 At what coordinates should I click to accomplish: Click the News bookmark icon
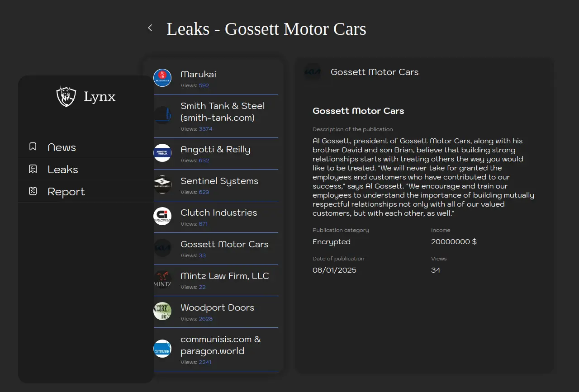(x=33, y=147)
